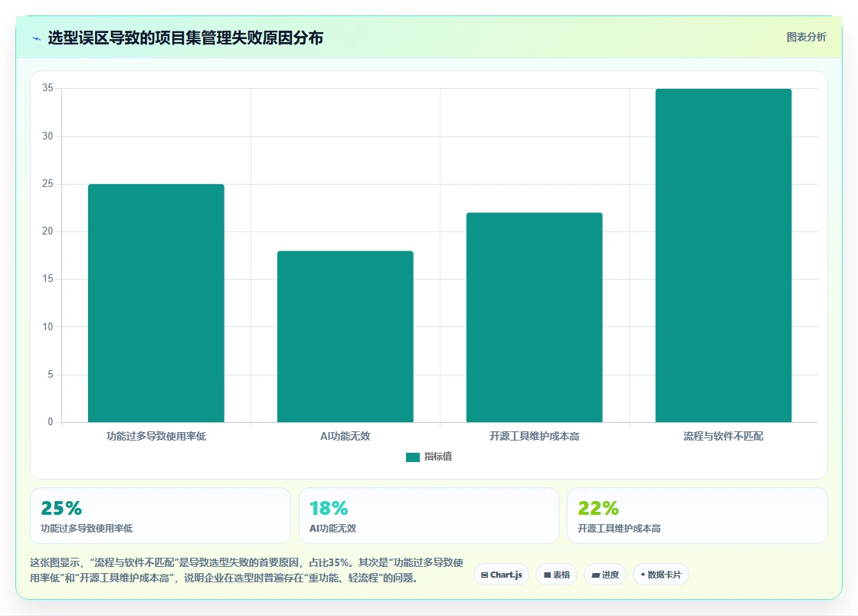The height and width of the screenshot is (616, 858).
Task: Select the 表格 tag pill
Action: point(556,575)
